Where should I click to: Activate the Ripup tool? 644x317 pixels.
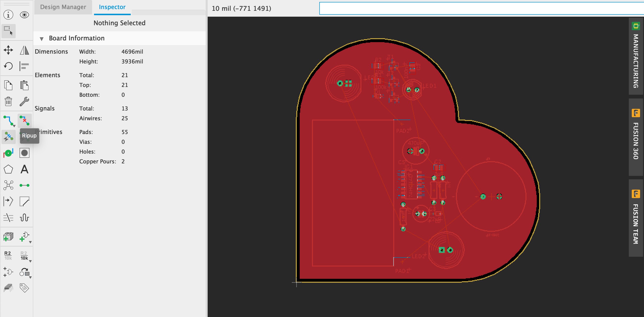[24, 121]
